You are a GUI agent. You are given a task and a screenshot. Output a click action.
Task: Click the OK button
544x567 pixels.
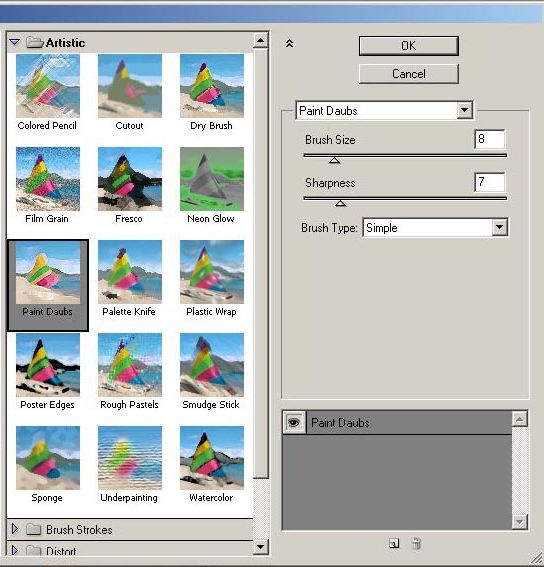tap(409, 46)
